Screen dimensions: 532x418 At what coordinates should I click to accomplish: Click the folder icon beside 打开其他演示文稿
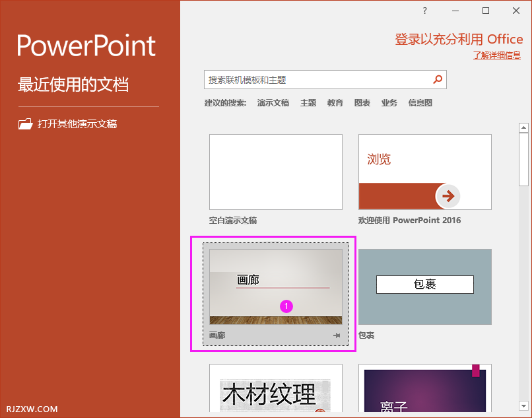click(26, 123)
